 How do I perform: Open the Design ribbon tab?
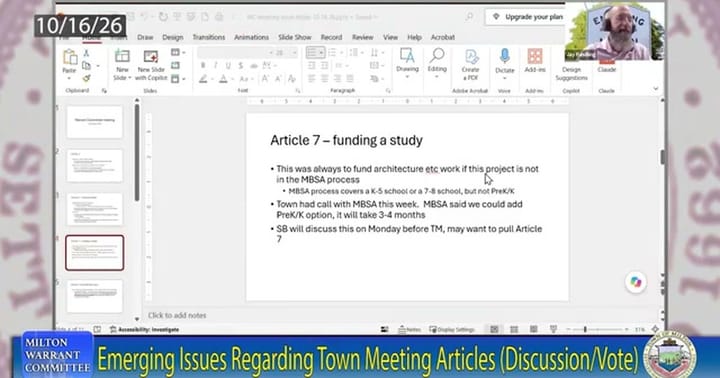pos(173,37)
